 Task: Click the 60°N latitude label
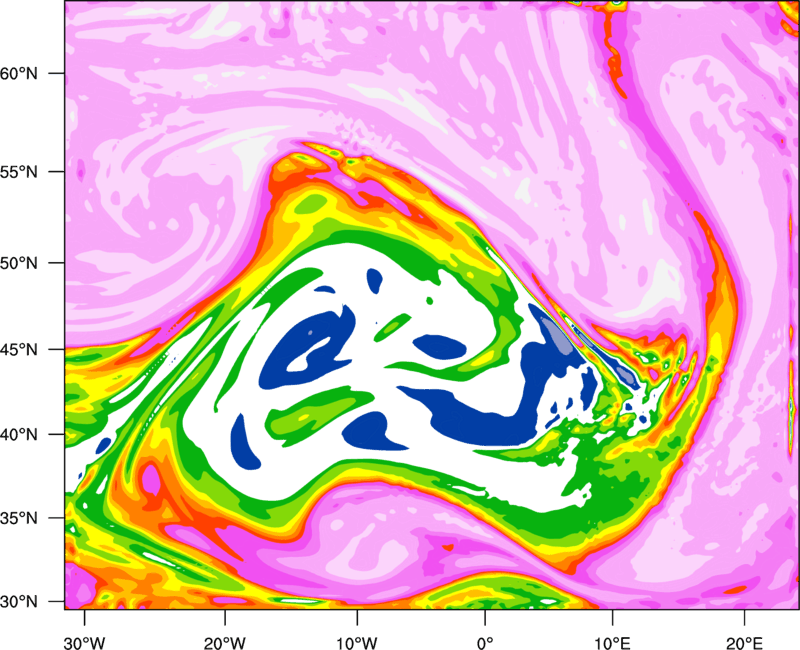[x=19, y=73]
